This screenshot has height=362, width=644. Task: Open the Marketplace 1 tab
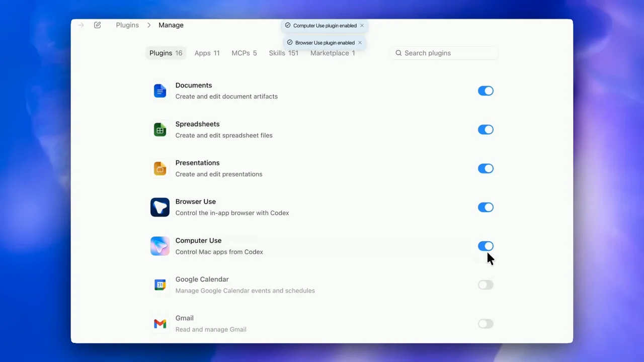333,53
